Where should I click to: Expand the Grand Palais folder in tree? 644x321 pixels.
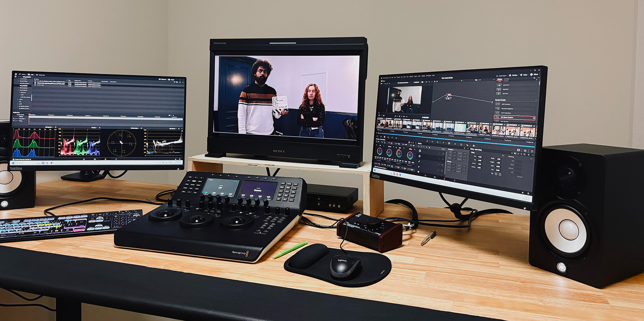pos(19,81)
